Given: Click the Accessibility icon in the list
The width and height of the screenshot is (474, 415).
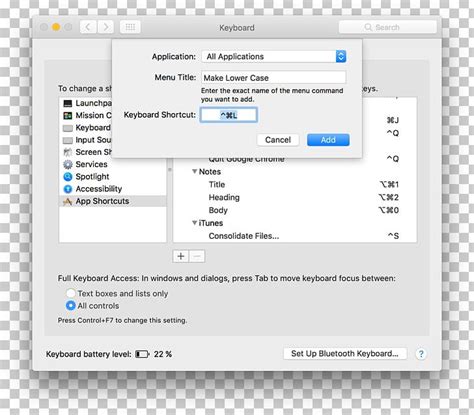Looking at the screenshot, I should pyautogui.click(x=68, y=189).
